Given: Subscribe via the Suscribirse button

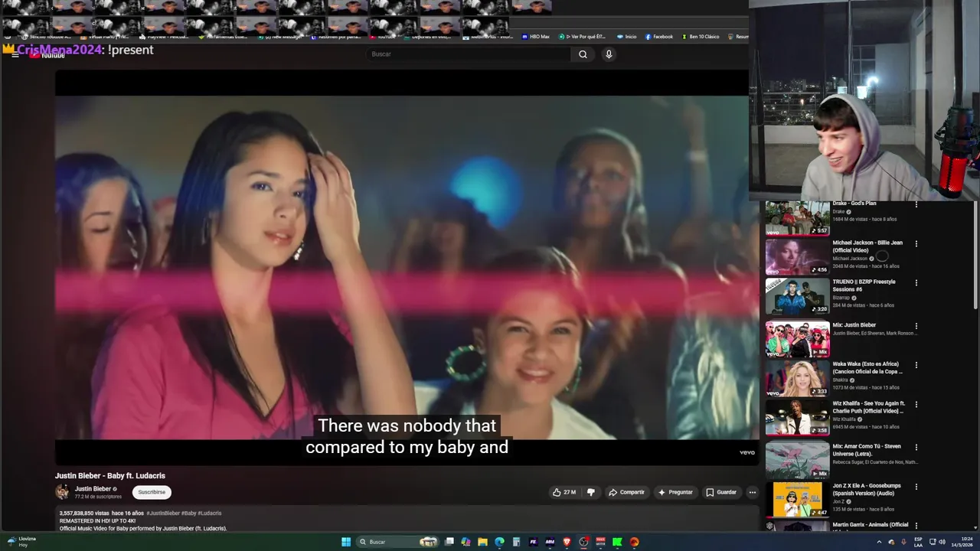Looking at the screenshot, I should pos(152,492).
